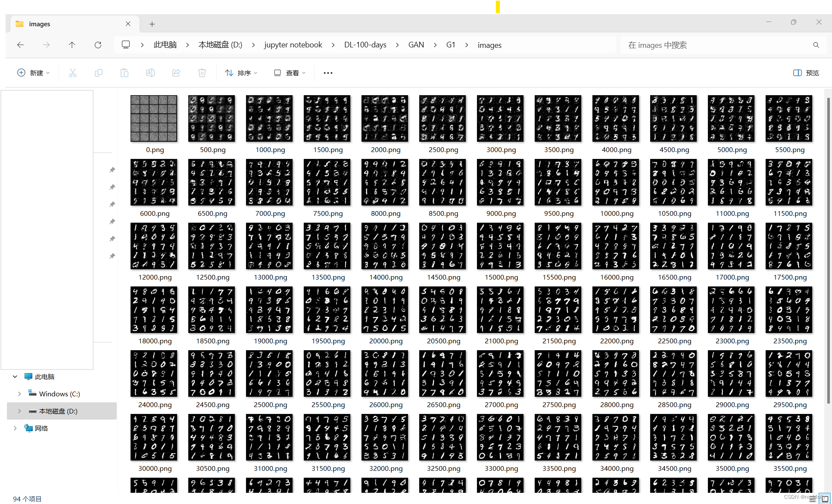
Task: Open a new tab with plus button
Action: (152, 24)
